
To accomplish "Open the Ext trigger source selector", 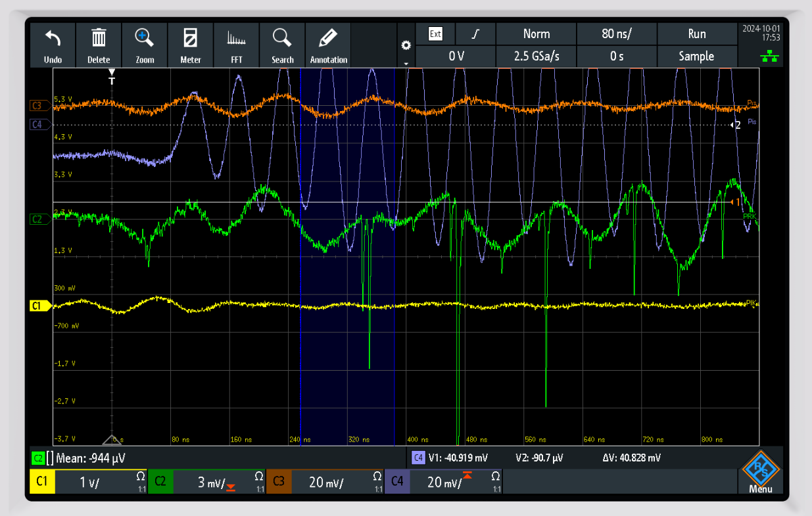I will pyautogui.click(x=435, y=34).
